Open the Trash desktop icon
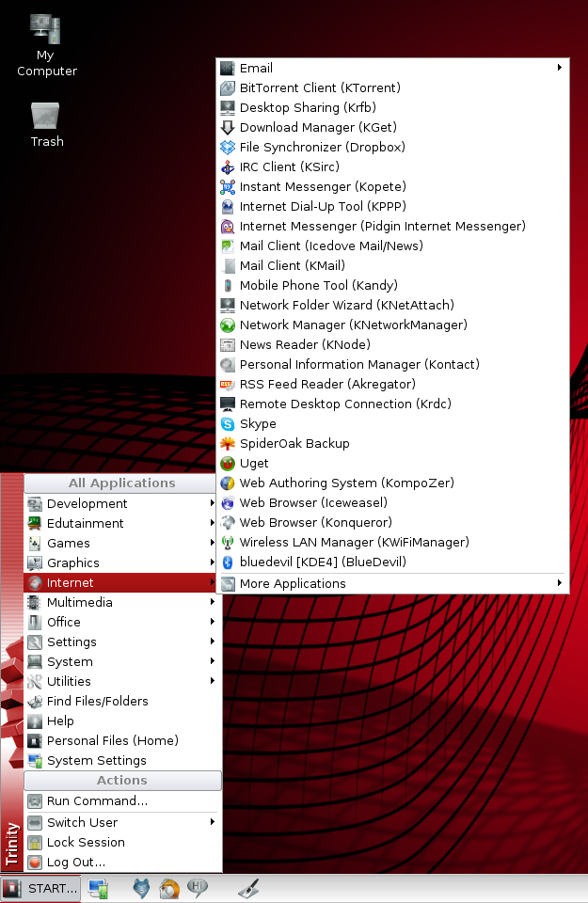 pos(46,125)
